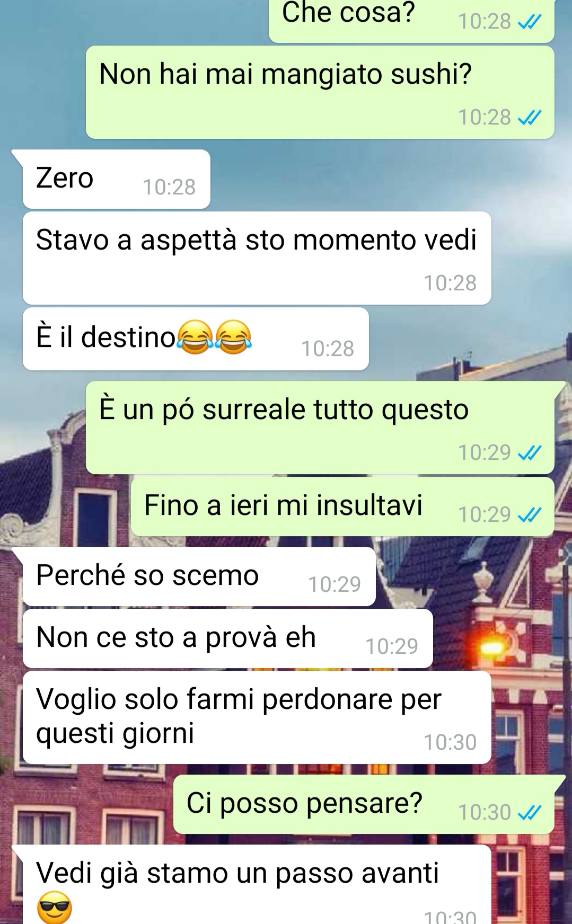Image resolution: width=572 pixels, height=924 pixels.
Task: Click the read ticks on 'Fino a ieri mi insultavi'
Action: (x=529, y=514)
